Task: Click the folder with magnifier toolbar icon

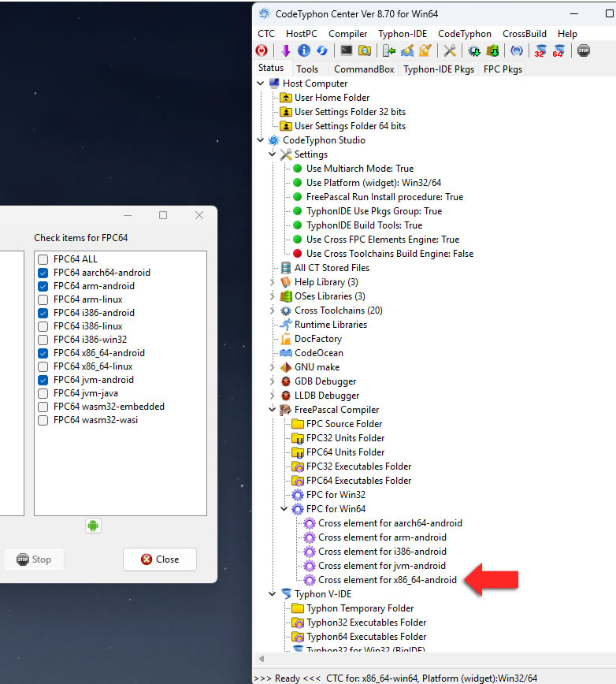Action: (365, 50)
